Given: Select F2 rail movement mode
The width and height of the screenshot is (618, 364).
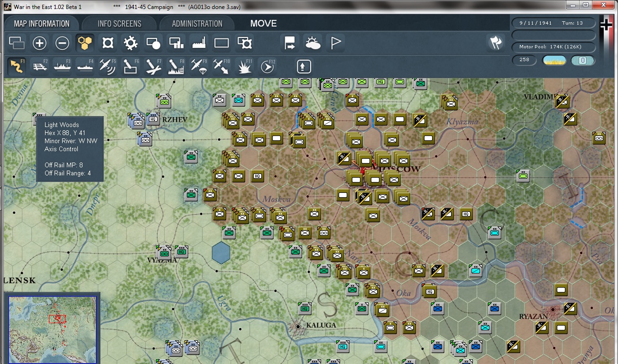Looking at the screenshot, I should pyautogui.click(x=40, y=66).
